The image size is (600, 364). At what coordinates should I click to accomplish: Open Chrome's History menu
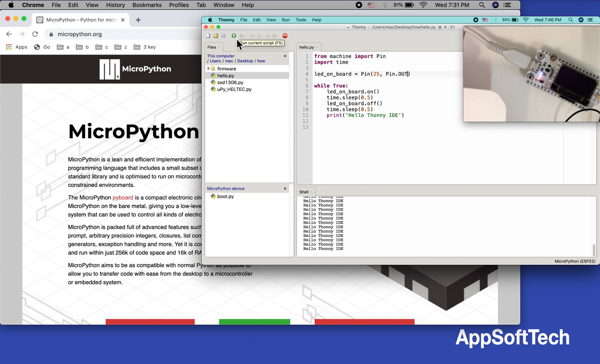click(x=115, y=5)
